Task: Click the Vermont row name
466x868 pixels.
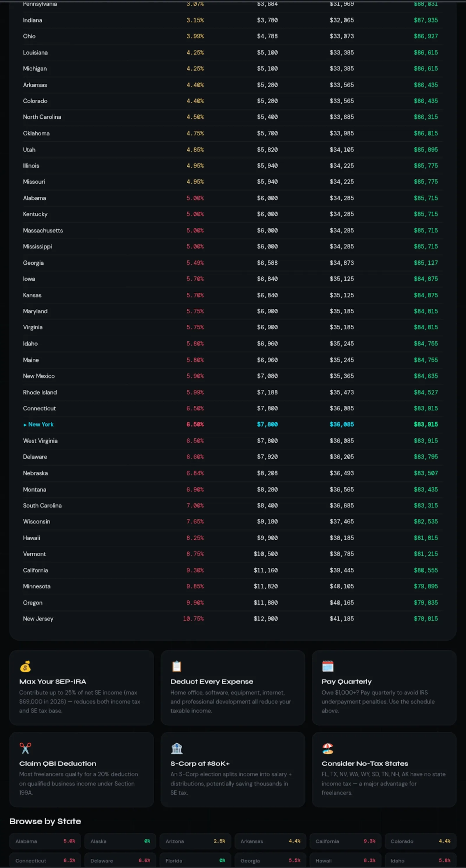Action: [x=34, y=554]
